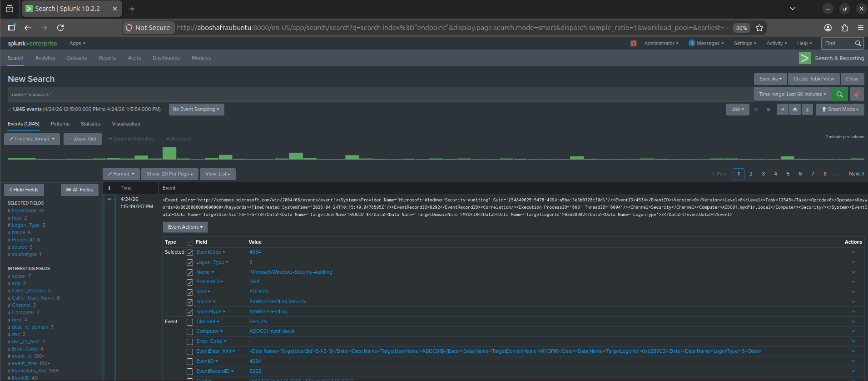Print the search results
Image resolution: width=868 pixels, height=381 pixels.
pyautogui.click(x=795, y=110)
